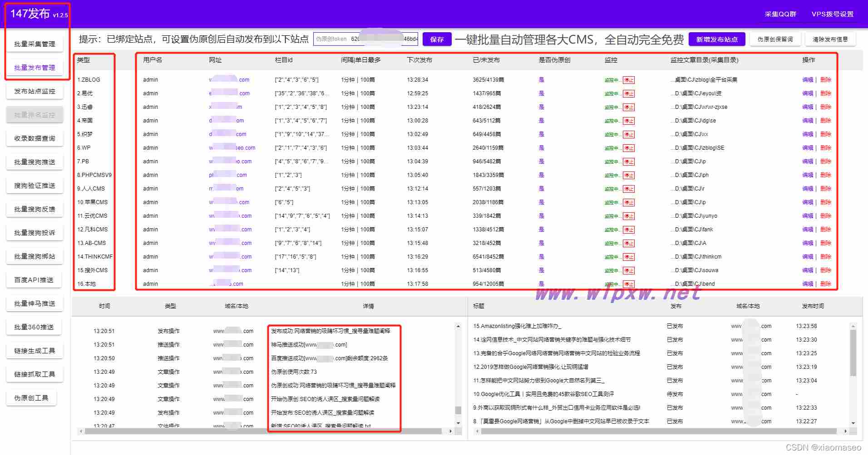Select article 10.Google优化工具 title
The height and width of the screenshot is (455, 868).
pyautogui.click(x=543, y=394)
